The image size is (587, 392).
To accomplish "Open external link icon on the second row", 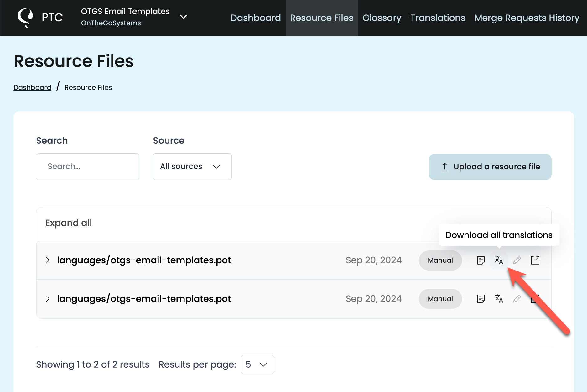I will click(x=535, y=299).
